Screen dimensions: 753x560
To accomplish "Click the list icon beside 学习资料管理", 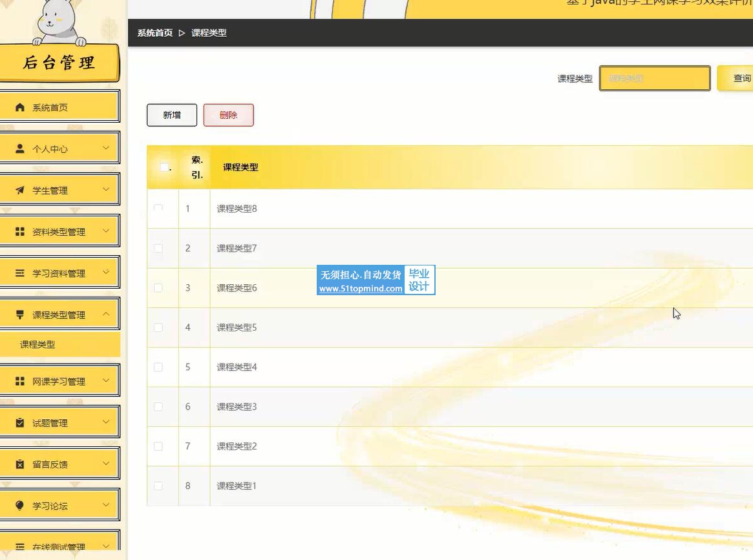I will pyautogui.click(x=19, y=273).
